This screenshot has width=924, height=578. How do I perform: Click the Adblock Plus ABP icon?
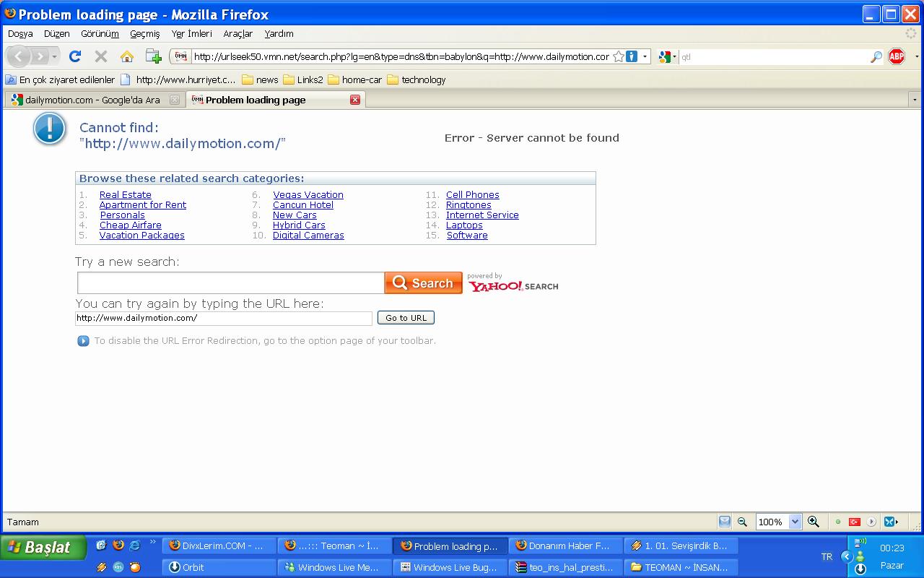coord(897,56)
